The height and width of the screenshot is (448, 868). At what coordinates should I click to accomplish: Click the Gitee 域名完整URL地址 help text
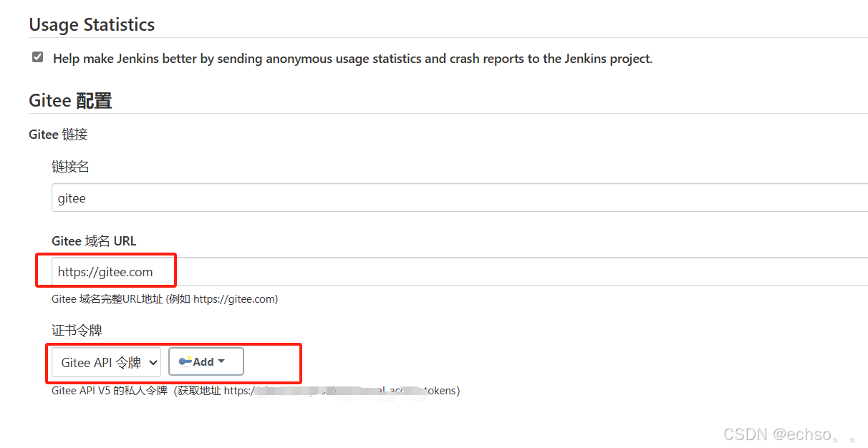(x=165, y=299)
